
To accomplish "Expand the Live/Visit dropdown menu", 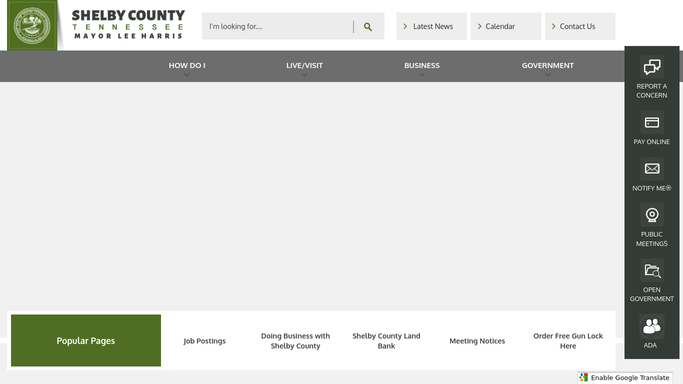I will (304, 66).
